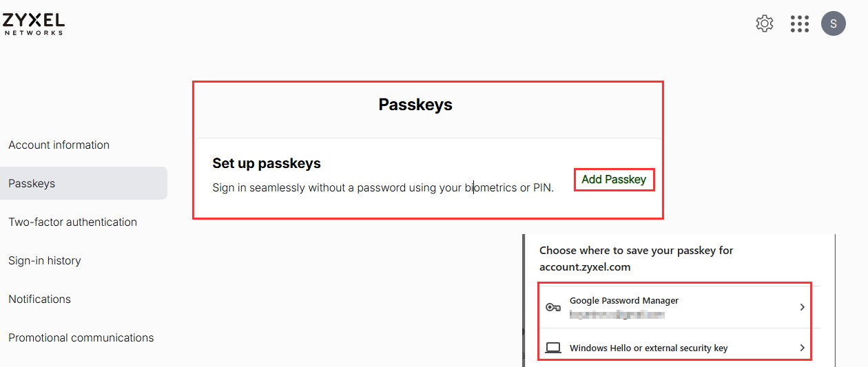The height and width of the screenshot is (367, 868).
Task: Choose Google Password Manager to save passkey
Action: [624, 301]
